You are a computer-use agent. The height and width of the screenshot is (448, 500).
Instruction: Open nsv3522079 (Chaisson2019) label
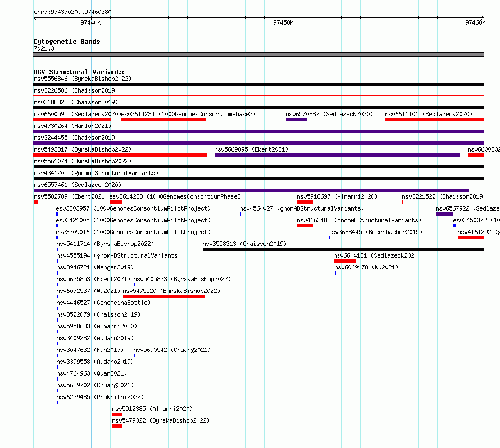click(98, 314)
